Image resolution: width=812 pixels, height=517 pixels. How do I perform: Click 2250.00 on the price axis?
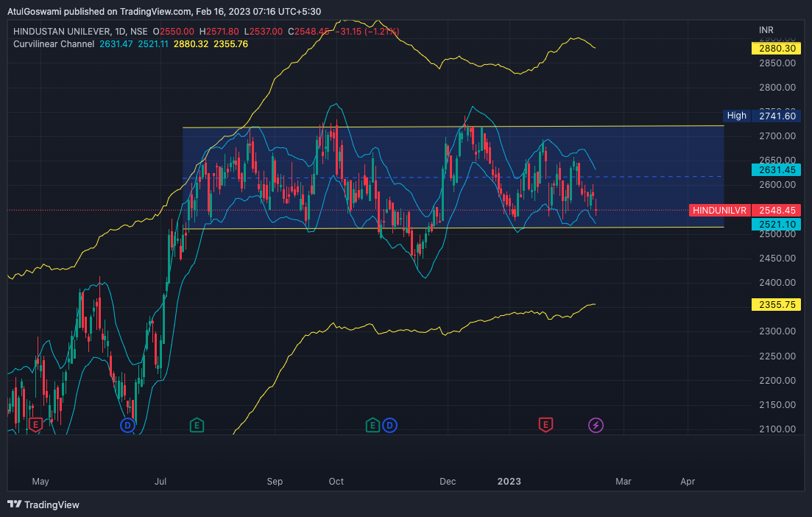pos(777,356)
